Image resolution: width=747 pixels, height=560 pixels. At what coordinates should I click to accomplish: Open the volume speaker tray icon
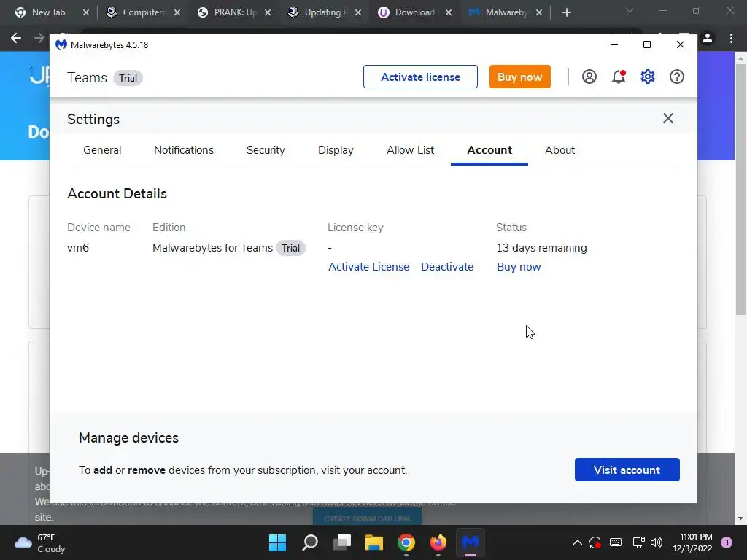pyautogui.click(x=657, y=542)
